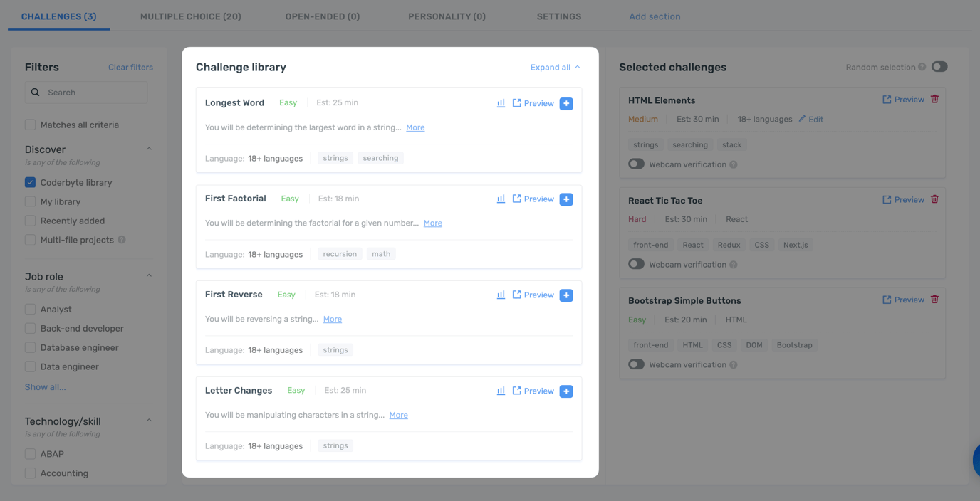Viewport: 980px width, 501px height.
Task: Add Longest Word challenge with plus icon
Action: point(566,104)
